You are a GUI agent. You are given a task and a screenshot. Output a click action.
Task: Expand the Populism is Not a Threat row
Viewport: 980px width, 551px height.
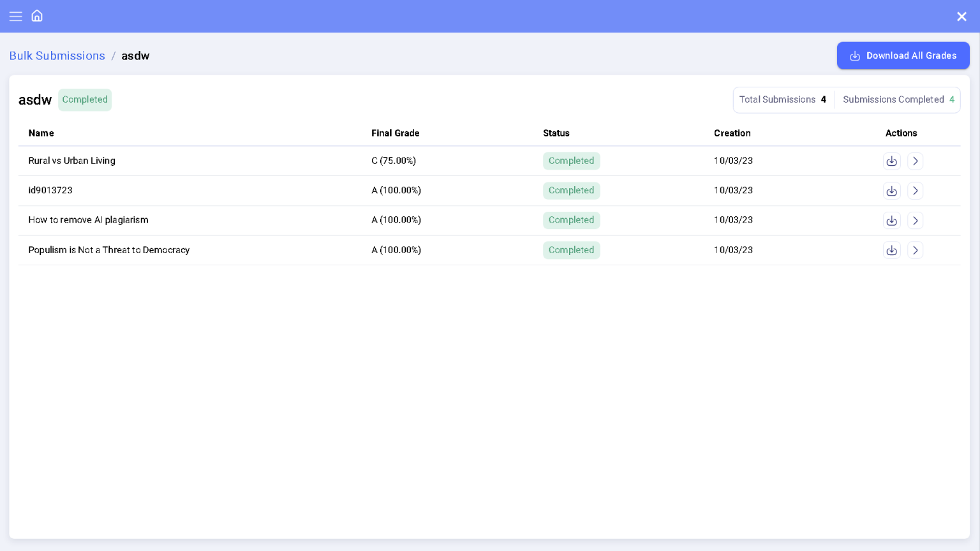(915, 250)
